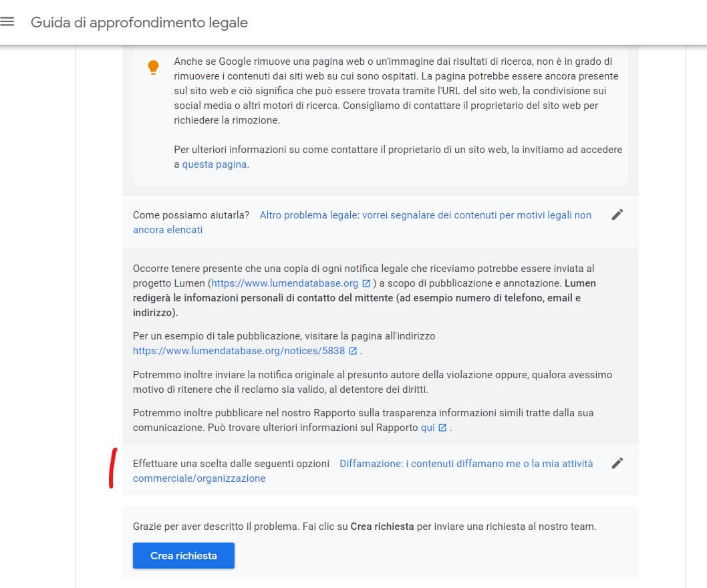The image size is (707, 588).
Task: Visit the lumendatabase.org/notices/5838 example link
Action: click(x=239, y=350)
